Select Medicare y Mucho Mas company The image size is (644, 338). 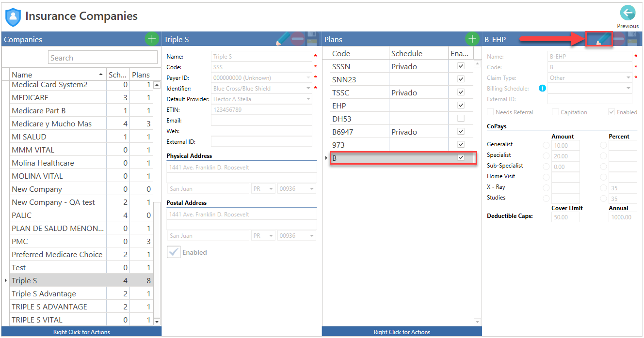[x=81, y=123]
